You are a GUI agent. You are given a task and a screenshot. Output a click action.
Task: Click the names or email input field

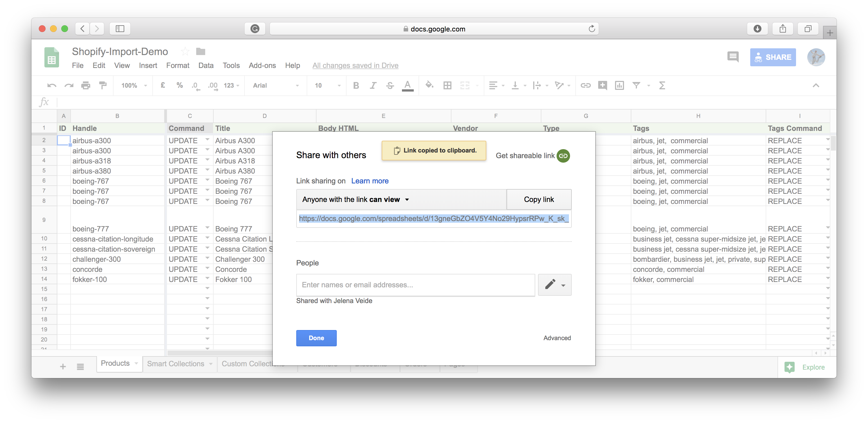coord(415,285)
